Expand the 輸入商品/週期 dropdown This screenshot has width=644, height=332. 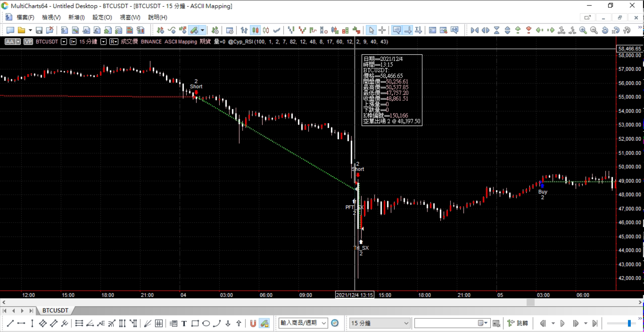[x=324, y=323]
